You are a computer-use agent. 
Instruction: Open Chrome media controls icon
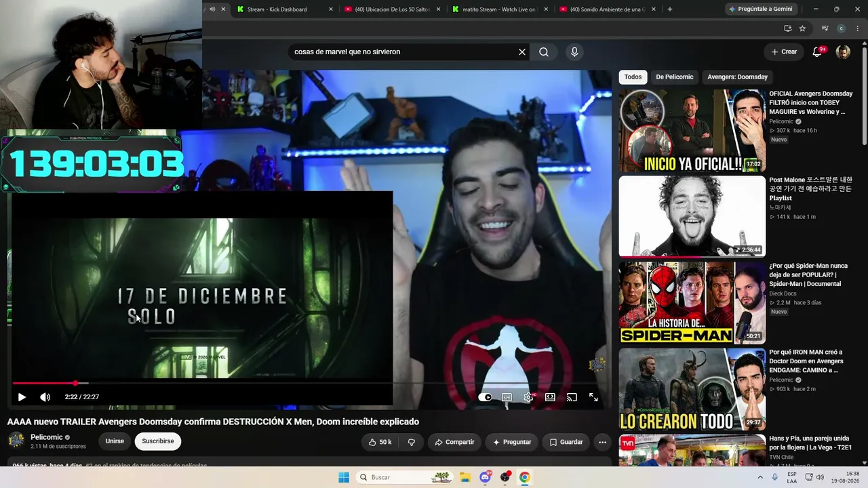click(x=825, y=28)
